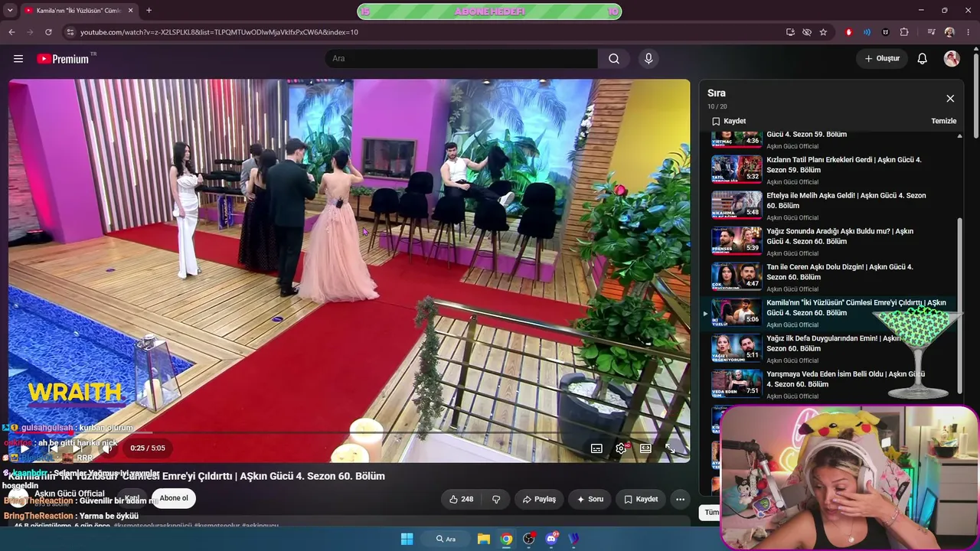980x551 pixels.
Task: Open the Chrome extensions puzzle icon
Action: (x=904, y=32)
